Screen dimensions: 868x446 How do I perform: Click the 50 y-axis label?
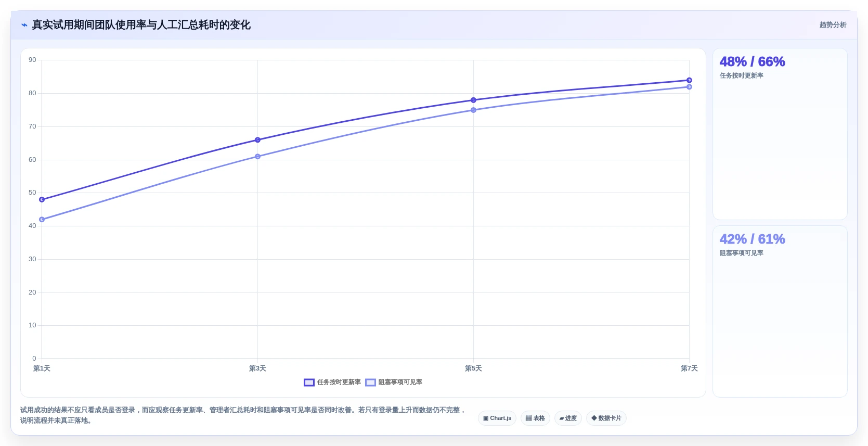coord(32,193)
